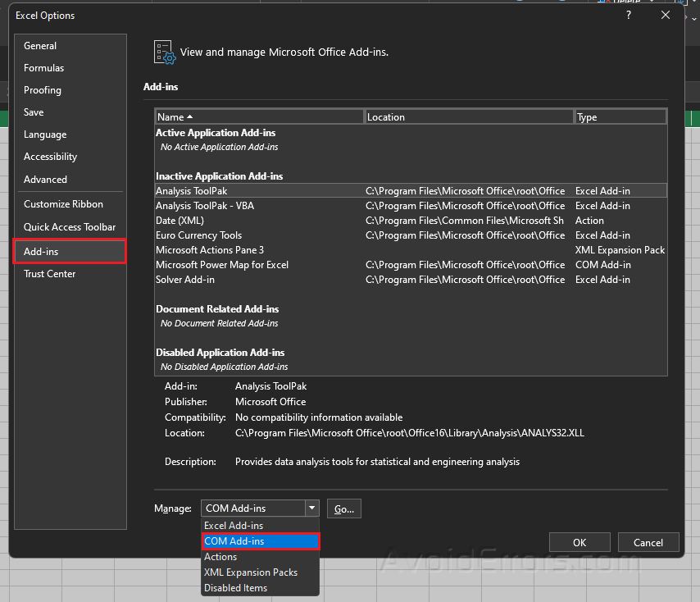Viewport: 700px width, 602px height.
Task: Click the Help question mark icon
Action: [629, 16]
